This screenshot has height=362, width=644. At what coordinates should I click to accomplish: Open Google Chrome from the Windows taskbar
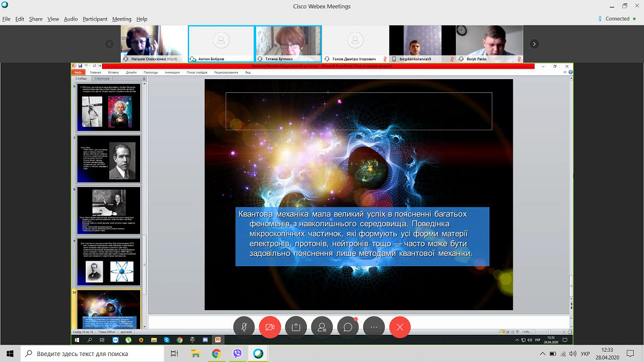pyautogui.click(x=216, y=354)
